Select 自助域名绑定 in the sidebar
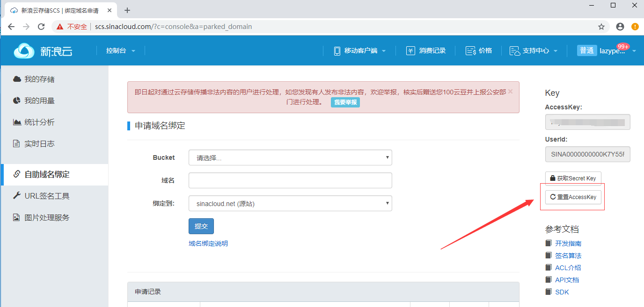 tap(54, 174)
